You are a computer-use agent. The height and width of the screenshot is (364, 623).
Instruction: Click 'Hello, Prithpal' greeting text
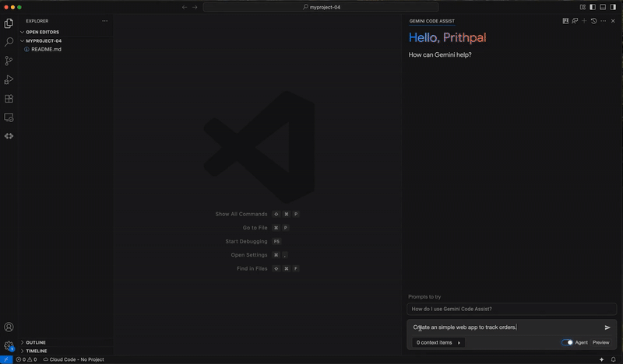tap(447, 37)
